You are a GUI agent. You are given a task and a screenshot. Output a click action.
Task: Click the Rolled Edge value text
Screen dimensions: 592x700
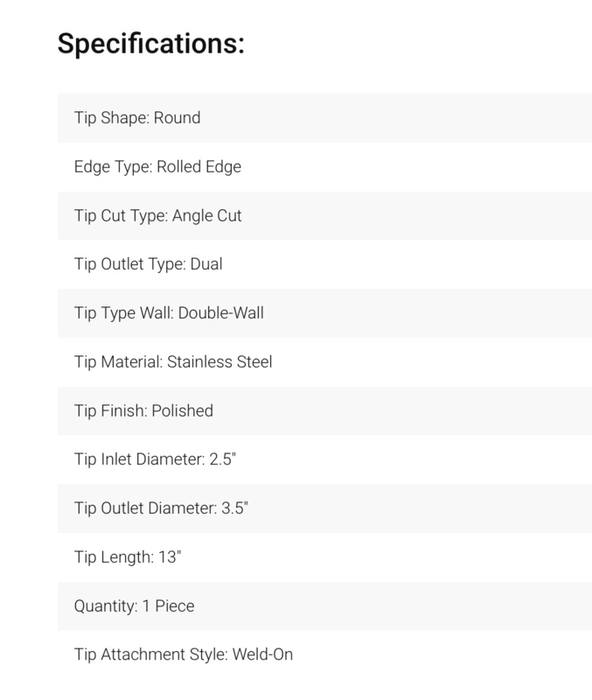coord(199,167)
